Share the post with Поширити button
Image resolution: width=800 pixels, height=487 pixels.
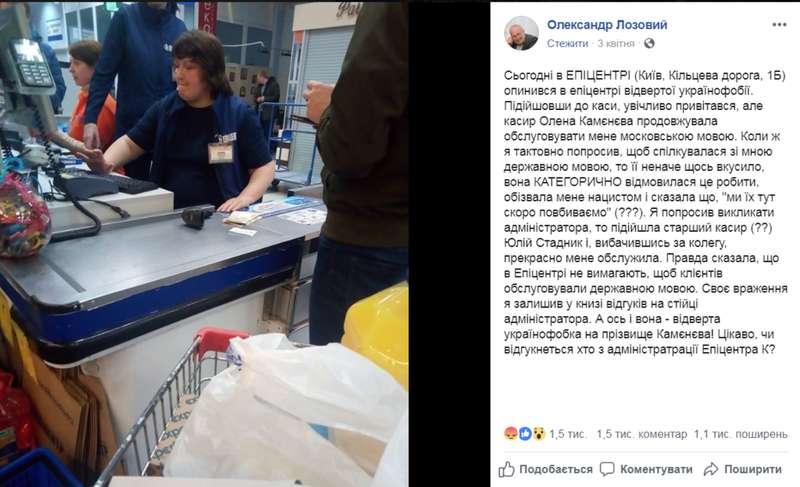pyautogui.click(x=742, y=469)
